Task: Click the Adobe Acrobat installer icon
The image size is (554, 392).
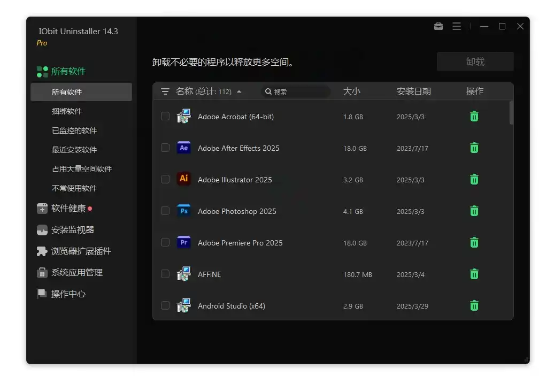Action: click(184, 116)
